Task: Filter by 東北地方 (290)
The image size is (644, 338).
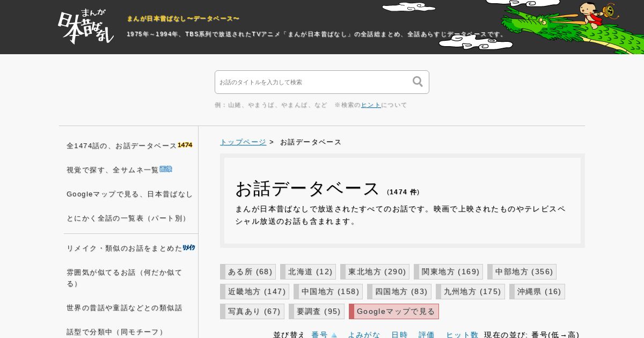Action: [375, 271]
